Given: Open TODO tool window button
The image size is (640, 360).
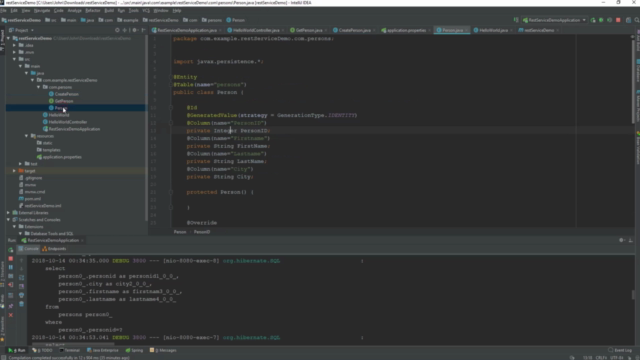Looking at the screenshot, I should [42, 350].
